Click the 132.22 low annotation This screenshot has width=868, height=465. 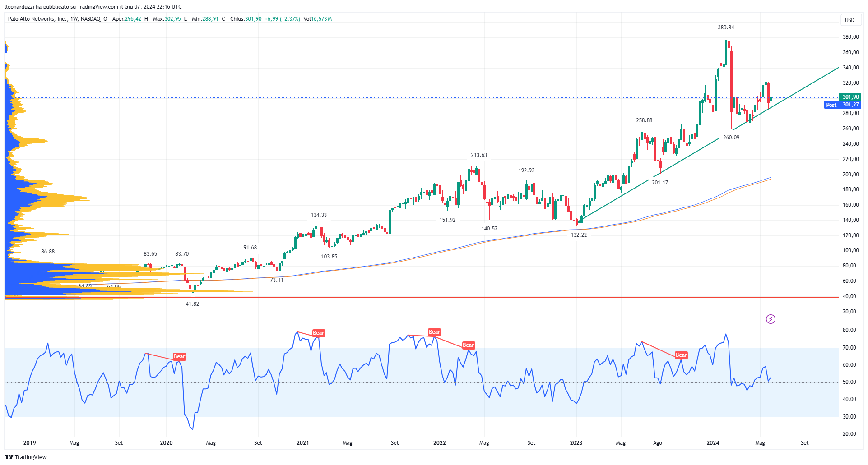[579, 235]
